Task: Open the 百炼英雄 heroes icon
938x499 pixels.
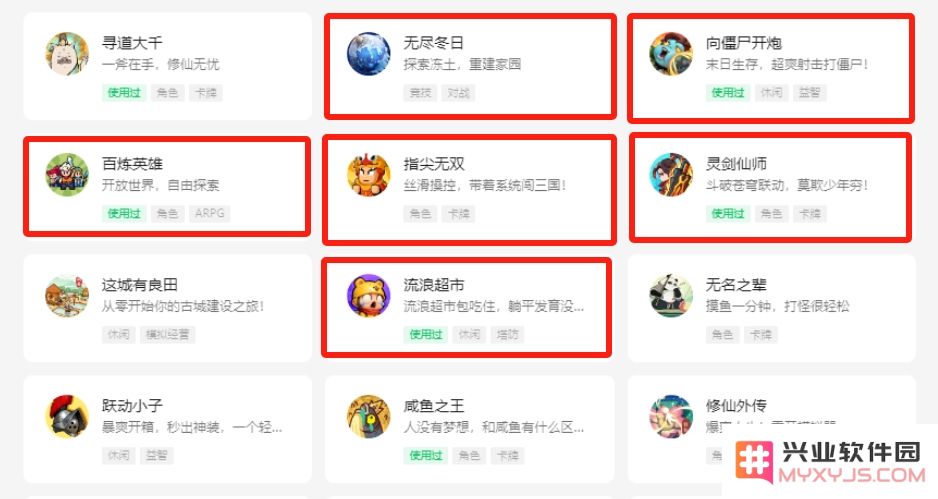Action: (x=67, y=175)
